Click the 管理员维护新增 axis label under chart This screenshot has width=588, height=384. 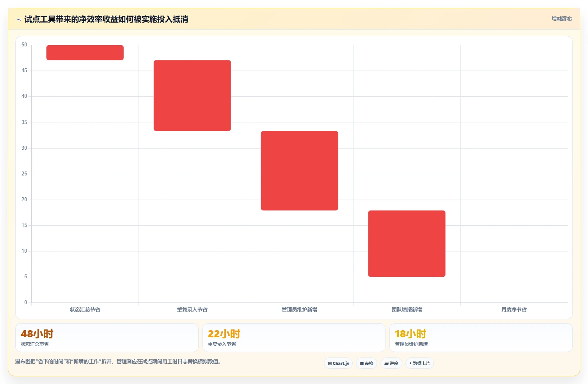pos(300,310)
